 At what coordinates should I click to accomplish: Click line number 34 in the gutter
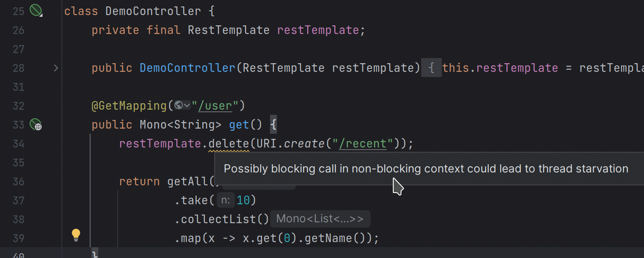[18, 144]
